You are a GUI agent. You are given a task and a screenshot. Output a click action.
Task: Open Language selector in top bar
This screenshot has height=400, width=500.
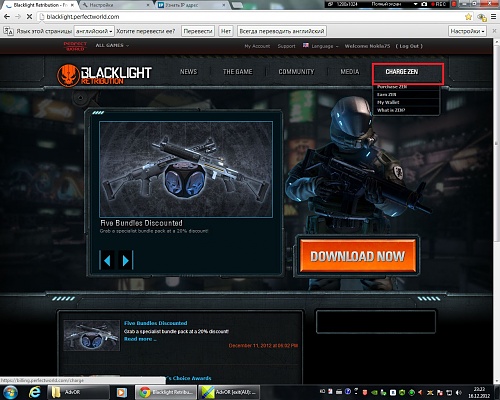321,46
